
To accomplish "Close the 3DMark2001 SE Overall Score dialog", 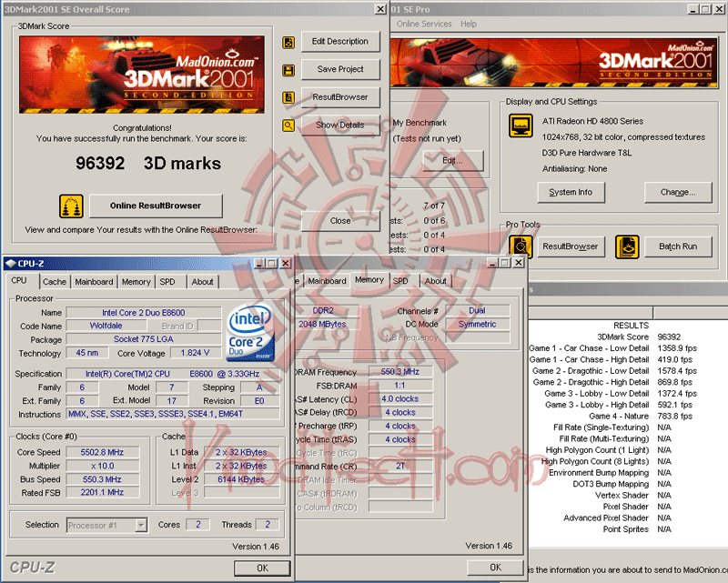I will click(380, 9).
